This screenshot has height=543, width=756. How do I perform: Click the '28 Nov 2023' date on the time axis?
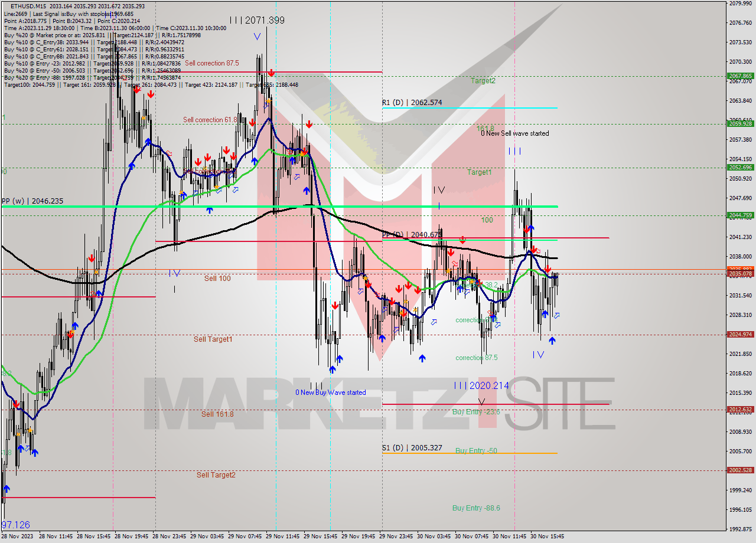(x=18, y=537)
